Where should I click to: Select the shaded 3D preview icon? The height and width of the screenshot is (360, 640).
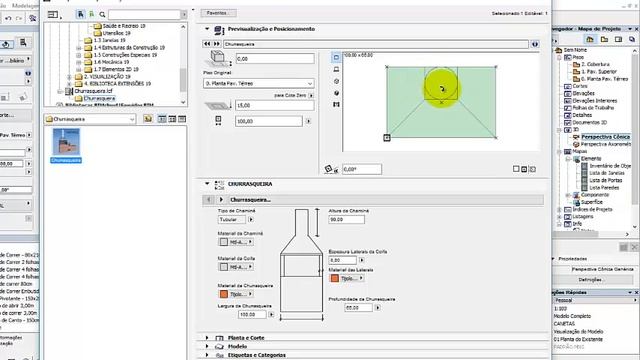pyautogui.click(x=336, y=93)
